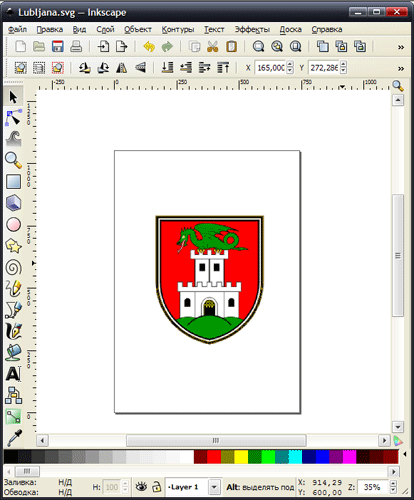Screen dimensions: 414x500
Task: Select the Dropper color picker tool
Action: coord(13,438)
